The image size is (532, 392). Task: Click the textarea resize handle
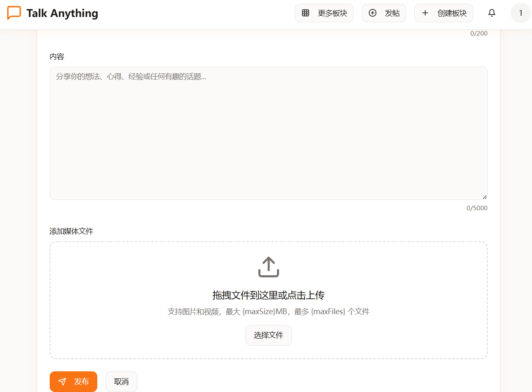(484, 196)
